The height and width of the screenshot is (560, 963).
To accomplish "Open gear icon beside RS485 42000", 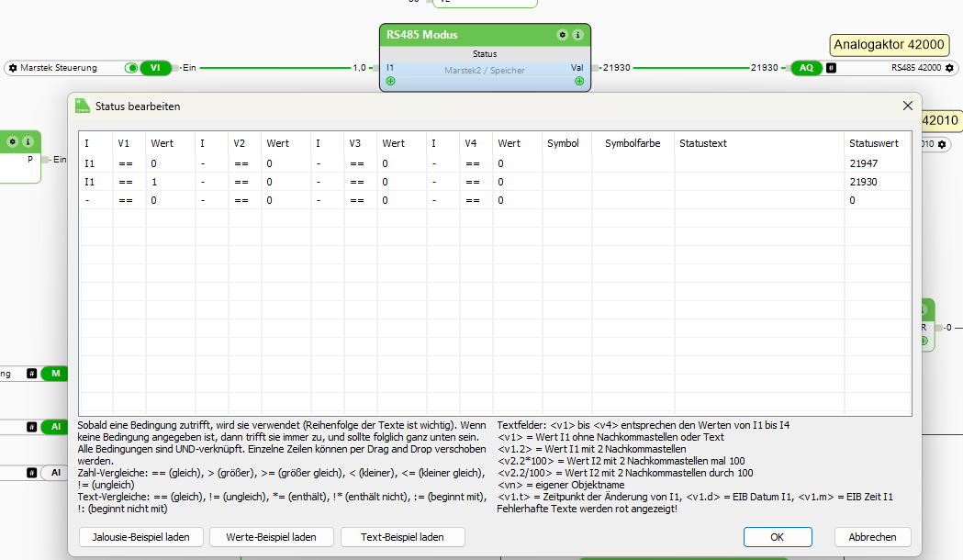I will (x=949, y=68).
